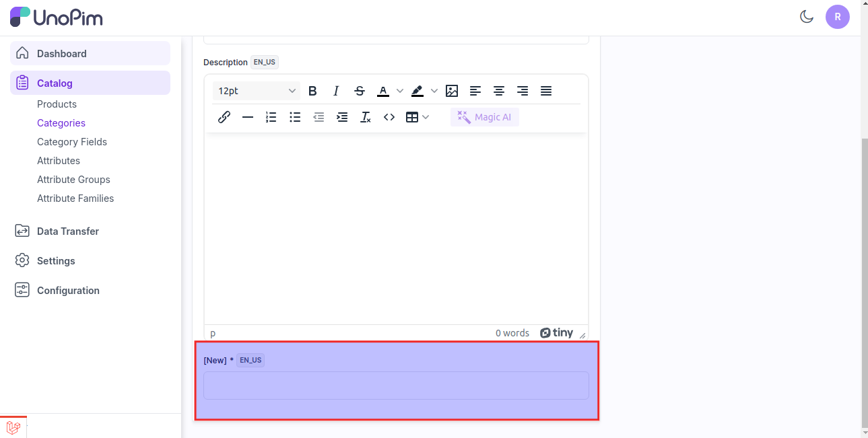Apply the text color swatch
Image resolution: width=868 pixels, height=438 pixels.
click(383, 91)
